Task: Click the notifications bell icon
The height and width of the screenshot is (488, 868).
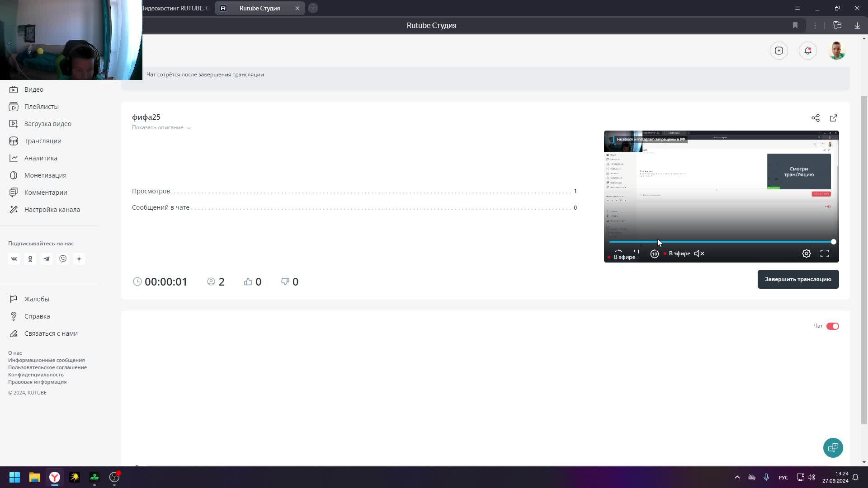Action: (x=807, y=51)
